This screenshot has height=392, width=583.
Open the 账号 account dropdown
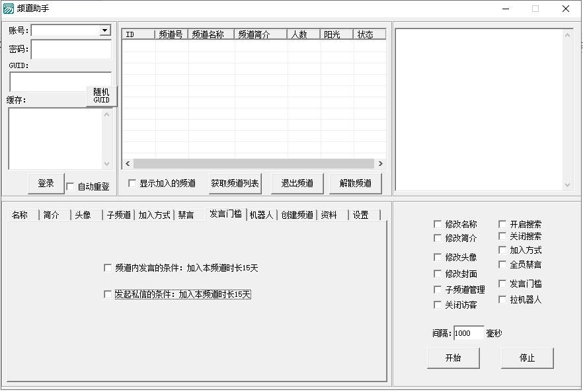(104, 30)
